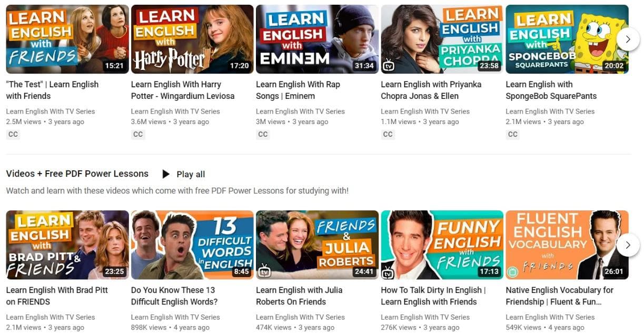Click the channel name under the Friends 'The Test' video

point(51,111)
